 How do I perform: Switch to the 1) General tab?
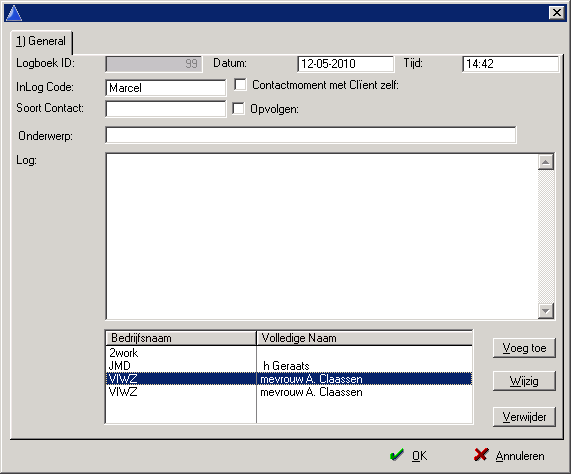(x=41, y=42)
